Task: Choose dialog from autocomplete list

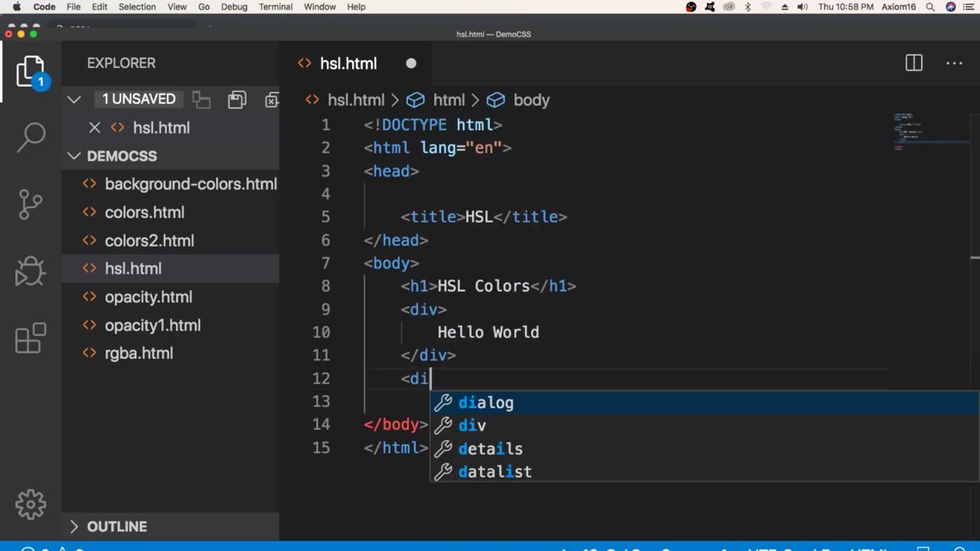Action: (x=704, y=403)
